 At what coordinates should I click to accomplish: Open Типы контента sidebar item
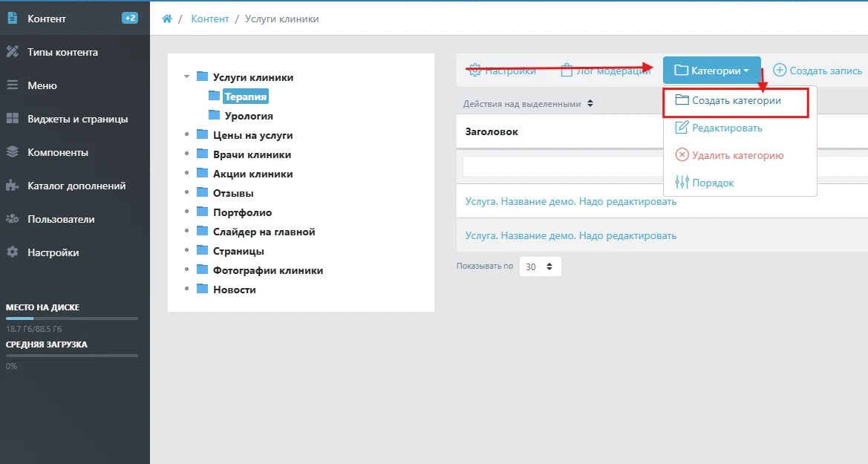62,52
